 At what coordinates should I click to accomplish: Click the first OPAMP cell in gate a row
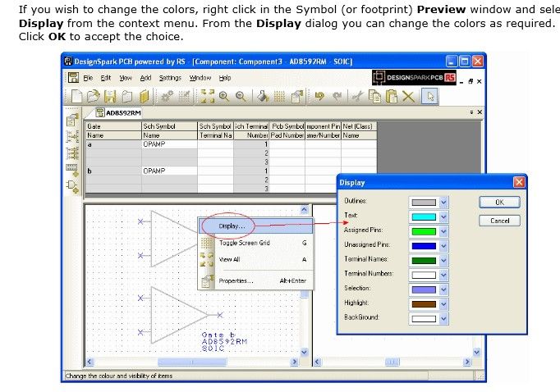(x=169, y=144)
